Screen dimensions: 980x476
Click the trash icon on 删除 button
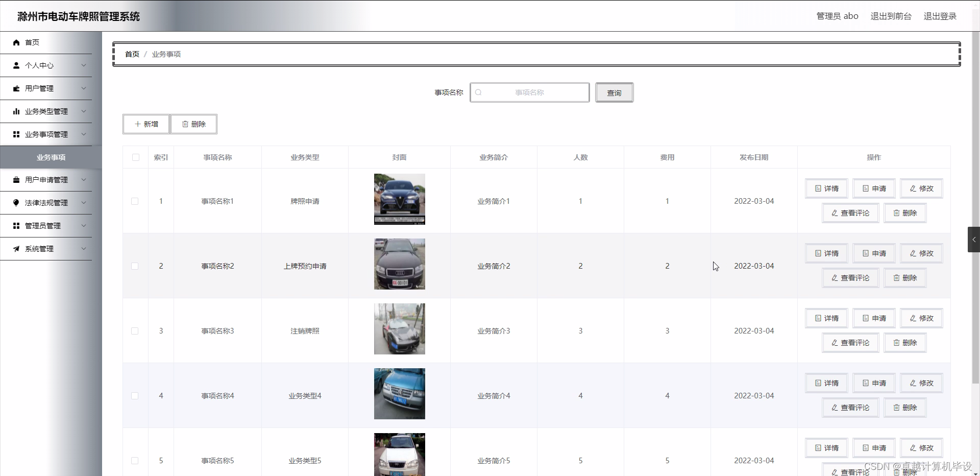pyautogui.click(x=185, y=124)
